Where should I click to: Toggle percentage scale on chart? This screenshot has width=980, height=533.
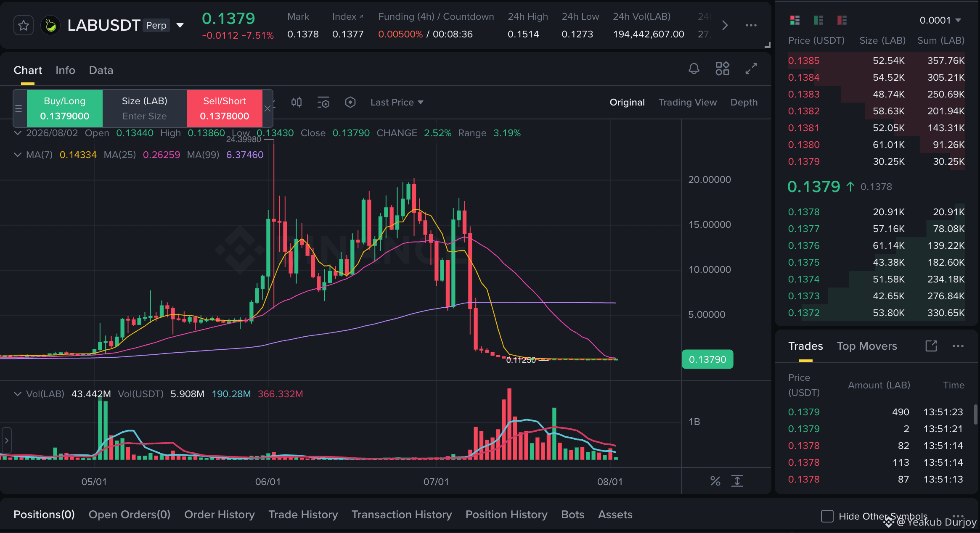click(x=715, y=481)
